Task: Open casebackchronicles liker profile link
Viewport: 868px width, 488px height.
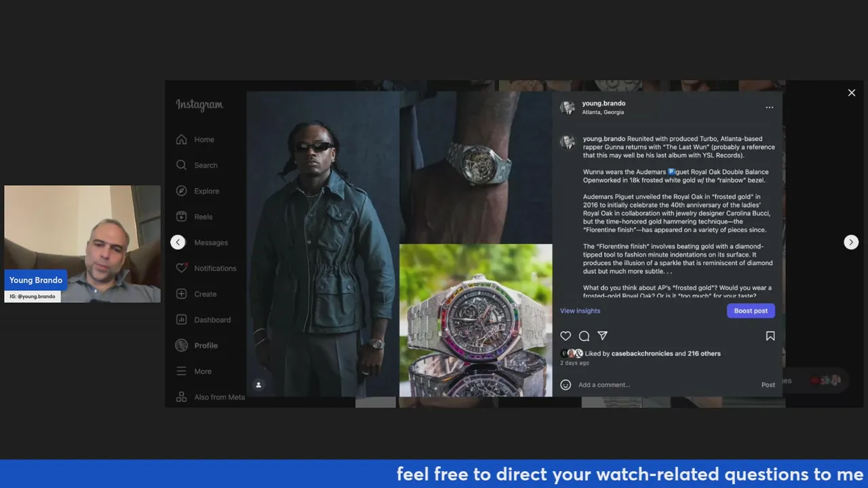Action: 642,354
